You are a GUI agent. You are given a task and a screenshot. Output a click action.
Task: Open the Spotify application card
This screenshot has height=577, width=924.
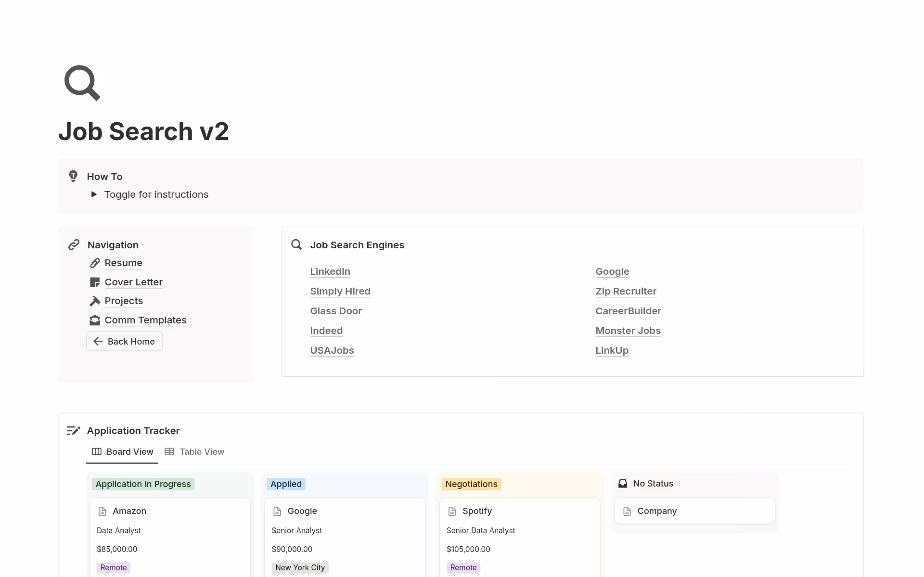click(477, 511)
